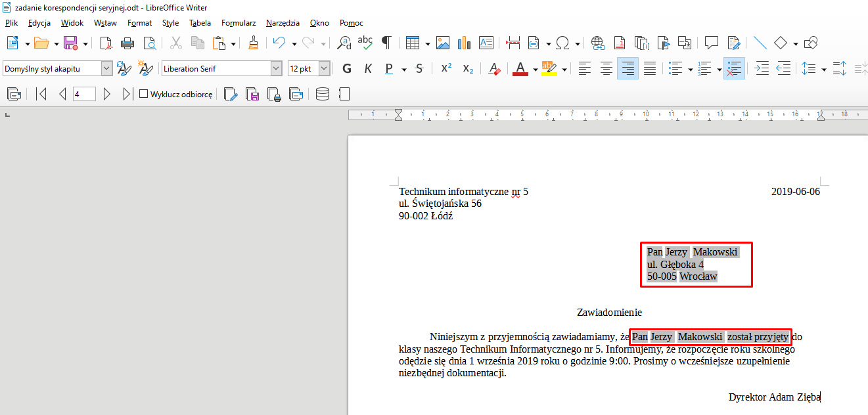Expand the Liberation Serif font name list
The width and height of the screenshot is (868, 415).
pyautogui.click(x=276, y=68)
